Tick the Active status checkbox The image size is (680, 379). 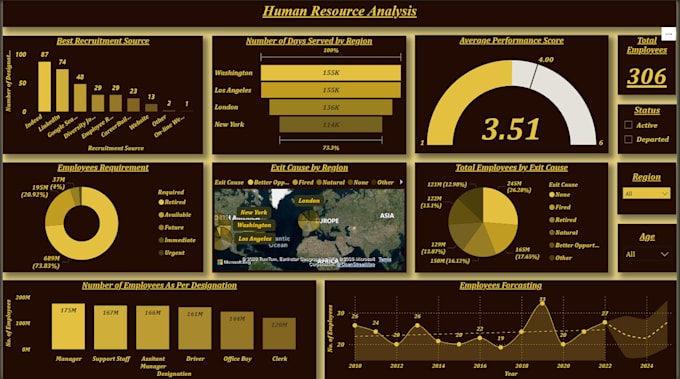[x=628, y=125]
